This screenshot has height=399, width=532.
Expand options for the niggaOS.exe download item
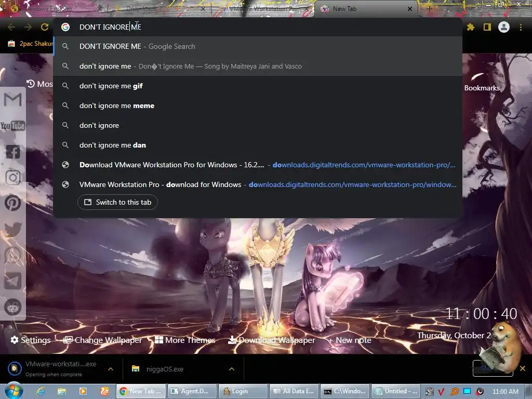pyautogui.click(x=232, y=369)
